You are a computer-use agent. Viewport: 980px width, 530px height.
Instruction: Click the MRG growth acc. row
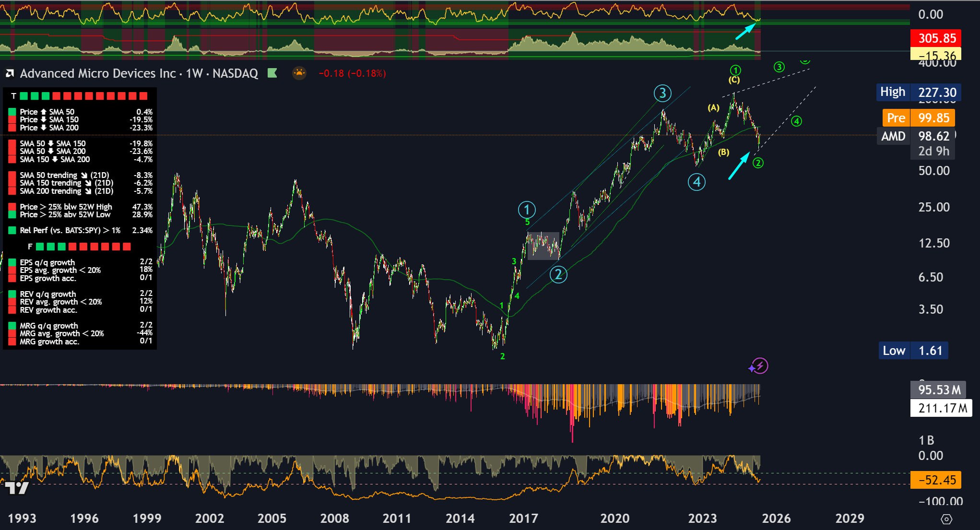(x=81, y=342)
